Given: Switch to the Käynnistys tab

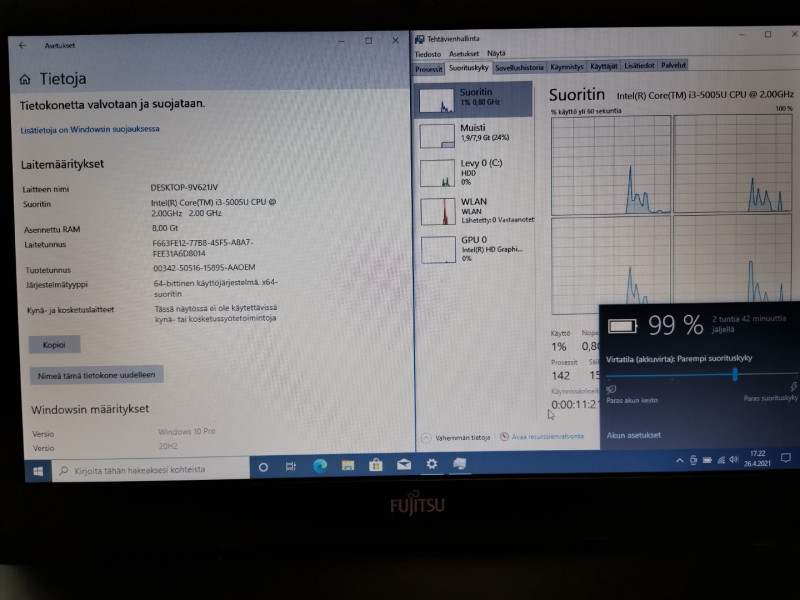Looking at the screenshot, I should [x=567, y=67].
